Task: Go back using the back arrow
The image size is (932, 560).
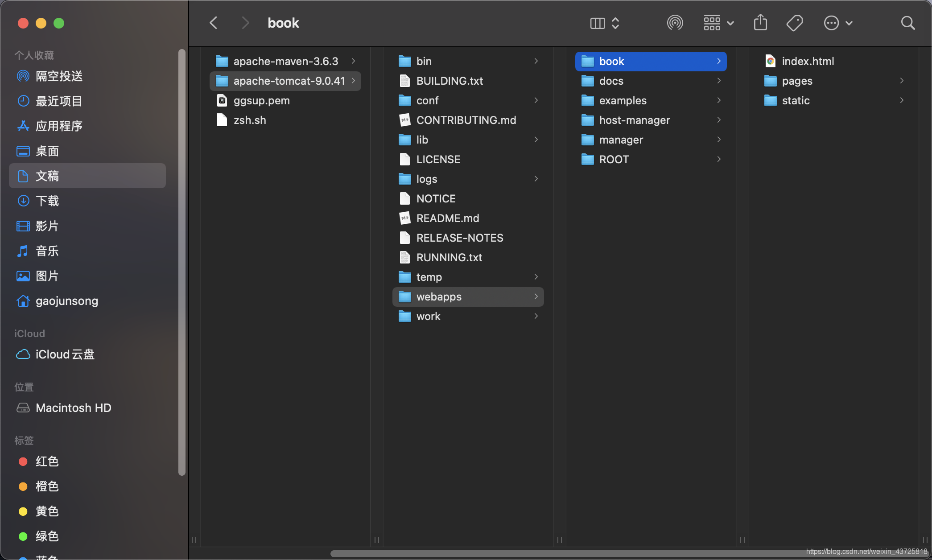Action: [x=214, y=23]
